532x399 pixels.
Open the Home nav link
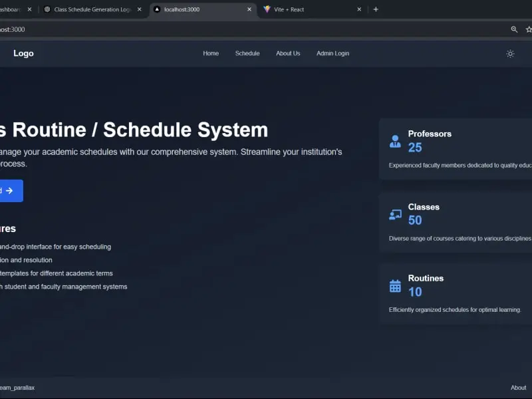(x=211, y=53)
